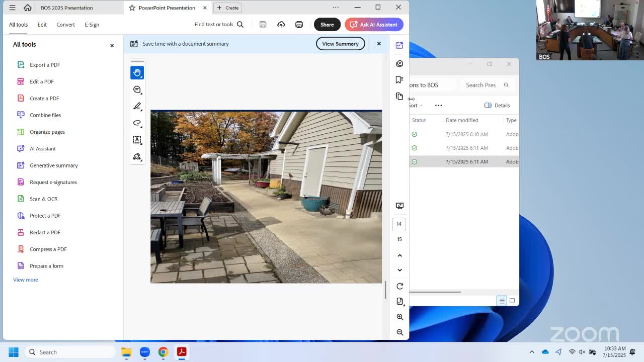Switch to the BOS 2025 Presentation tab
The width and height of the screenshot is (644, 362).
[66, 8]
